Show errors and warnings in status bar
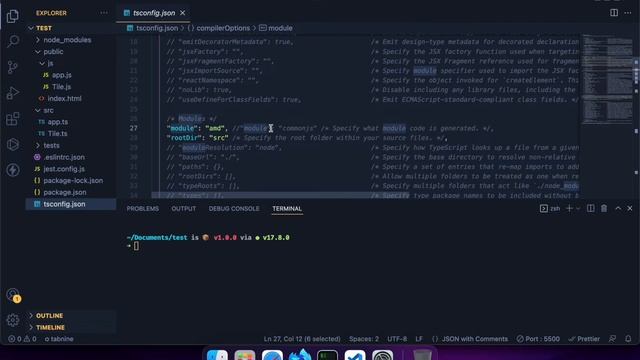Screen dimensions: 640x360 coord(22,339)
